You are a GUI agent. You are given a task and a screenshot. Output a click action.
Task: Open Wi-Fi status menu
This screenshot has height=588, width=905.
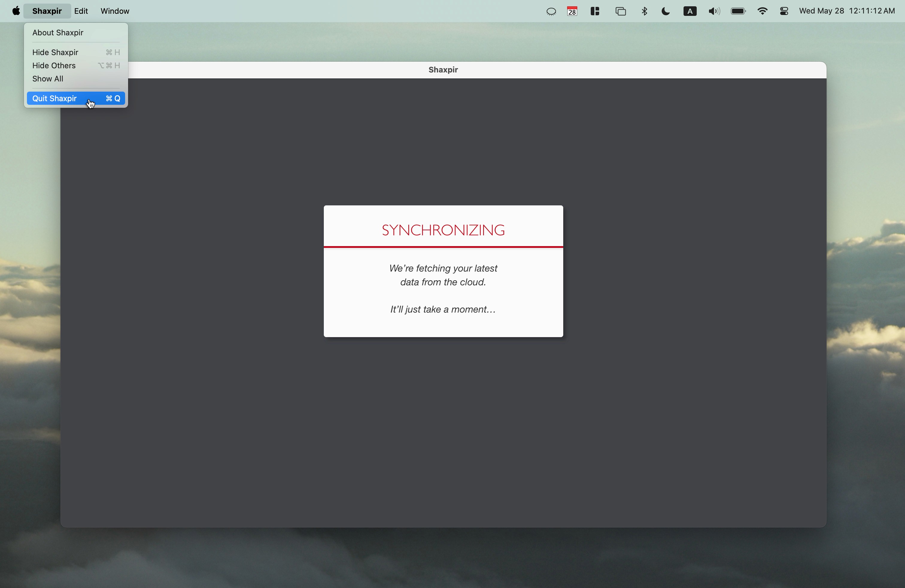point(762,11)
